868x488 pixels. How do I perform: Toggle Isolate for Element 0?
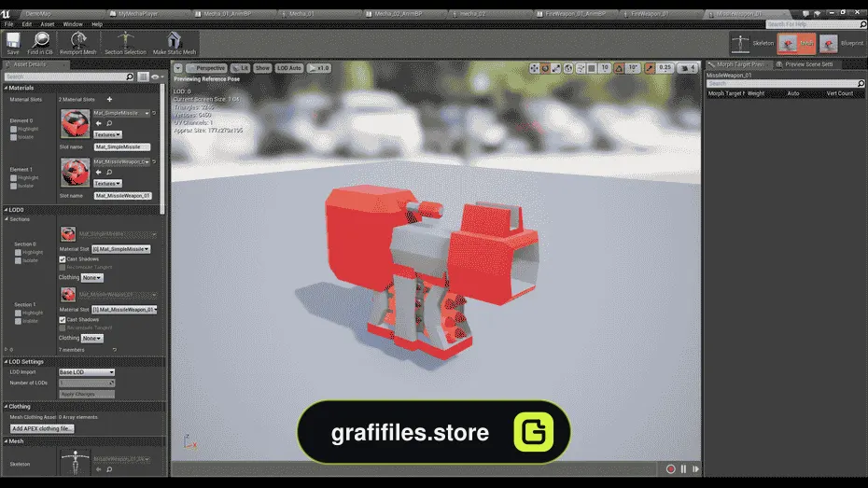coord(13,137)
